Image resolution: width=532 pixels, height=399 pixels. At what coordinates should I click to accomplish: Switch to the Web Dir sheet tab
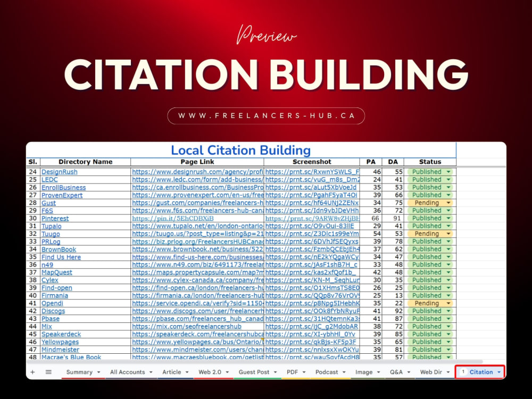(431, 372)
